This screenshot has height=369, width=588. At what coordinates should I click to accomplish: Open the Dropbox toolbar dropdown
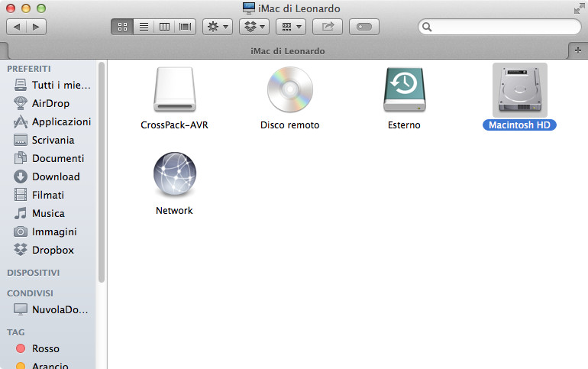pyautogui.click(x=254, y=27)
